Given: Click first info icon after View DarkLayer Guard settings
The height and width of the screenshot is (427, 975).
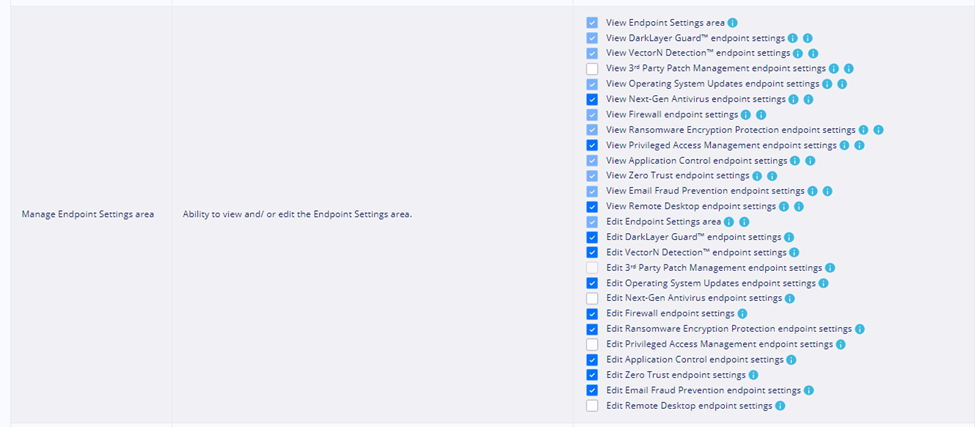Looking at the screenshot, I should pyautogui.click(x=793, y=38).
